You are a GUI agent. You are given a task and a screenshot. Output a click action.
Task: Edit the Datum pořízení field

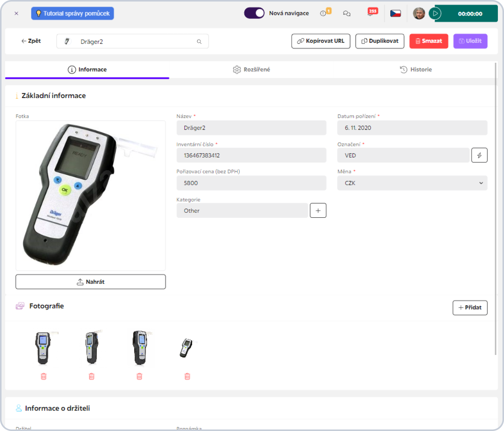(x=412, y=128)
